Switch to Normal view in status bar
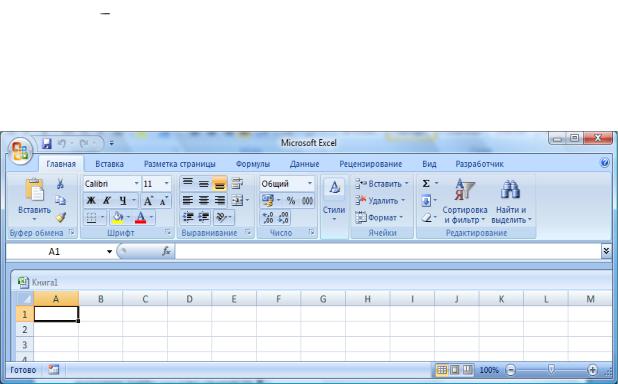The height and width of the screenshot is (384, 618). click(442, 370)
